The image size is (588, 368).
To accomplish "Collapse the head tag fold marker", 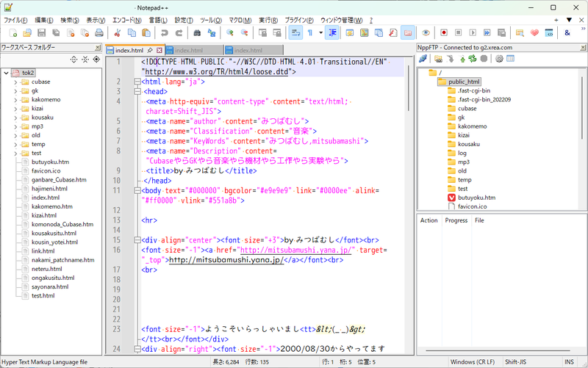I will coord(137,91).
